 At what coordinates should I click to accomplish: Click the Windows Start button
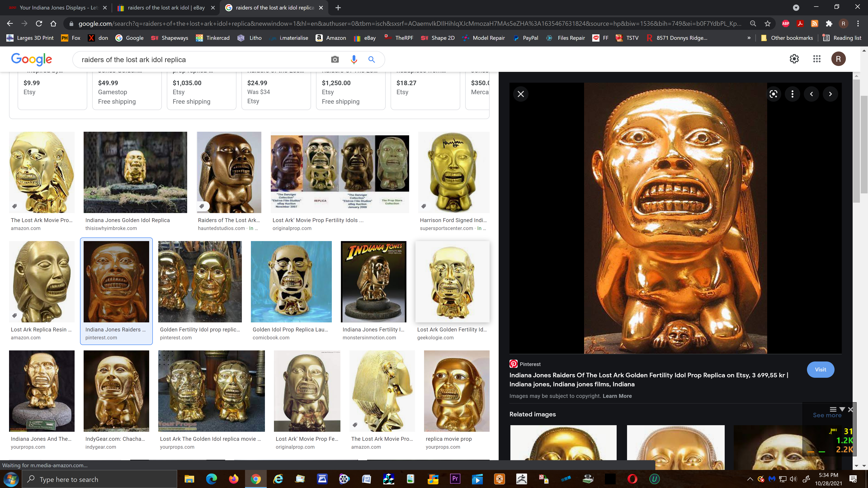point(11,479)
